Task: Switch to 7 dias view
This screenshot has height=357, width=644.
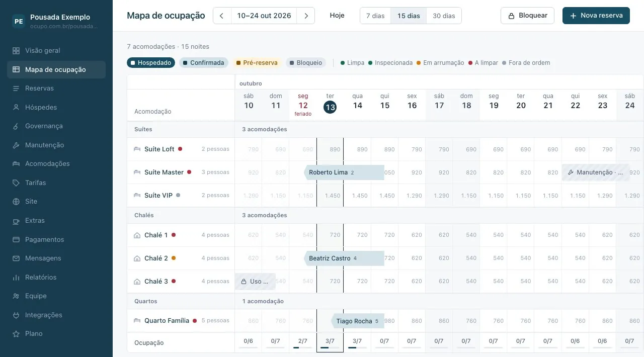Action: [375, 16]
